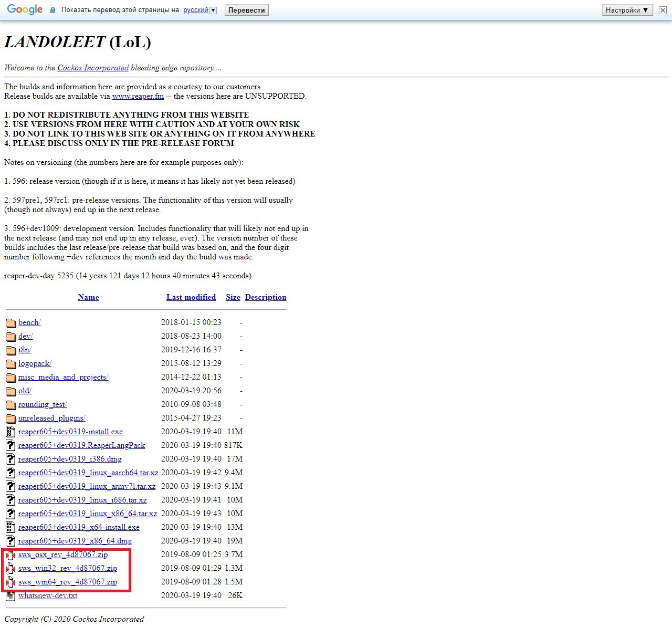
Task: Sort the listing by Description
Action: 266,297
